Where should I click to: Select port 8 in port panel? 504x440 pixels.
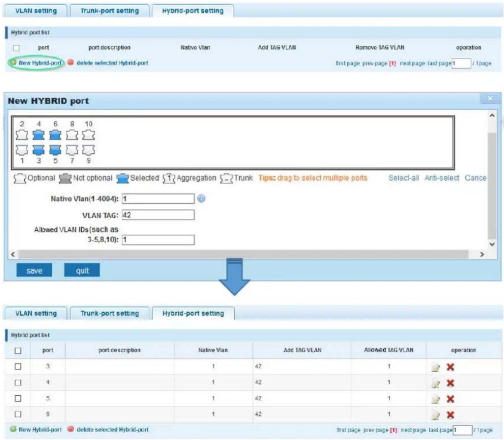coord(72,135)
